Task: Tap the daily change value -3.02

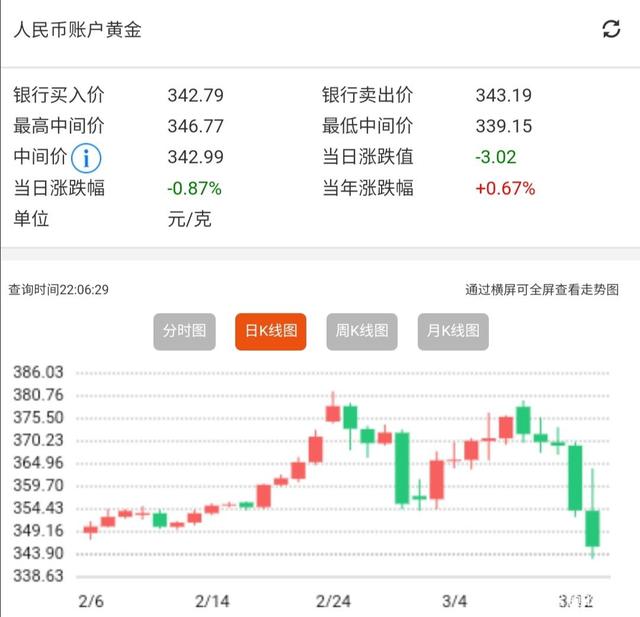Action: point(496,157)
